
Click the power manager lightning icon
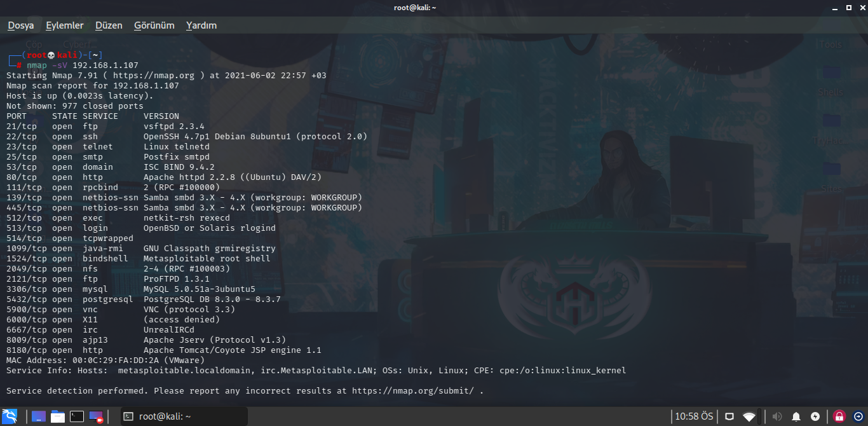click(x=816, y=416)
